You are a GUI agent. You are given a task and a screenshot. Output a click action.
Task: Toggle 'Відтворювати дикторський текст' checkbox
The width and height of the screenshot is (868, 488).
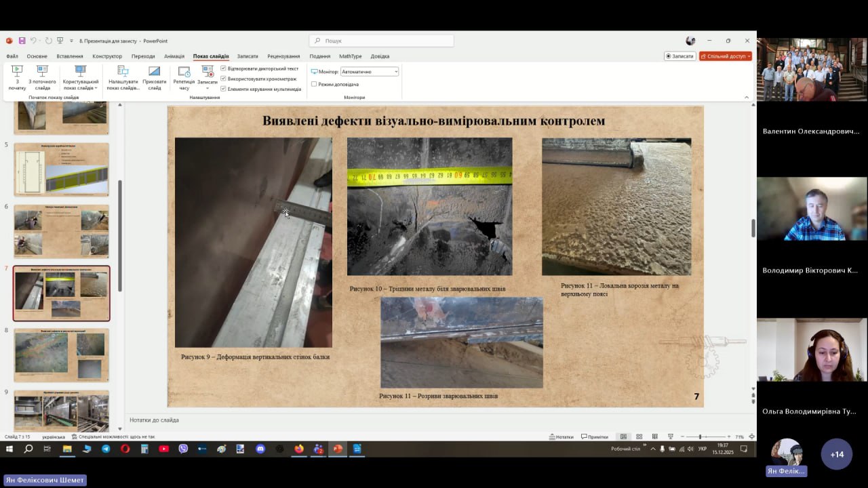tap(223, 68)
